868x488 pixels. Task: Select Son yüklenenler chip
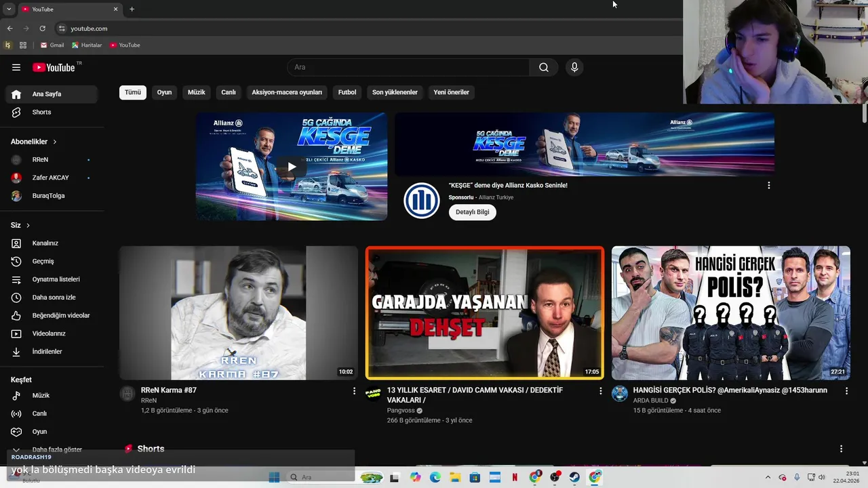tap(395, 92)
